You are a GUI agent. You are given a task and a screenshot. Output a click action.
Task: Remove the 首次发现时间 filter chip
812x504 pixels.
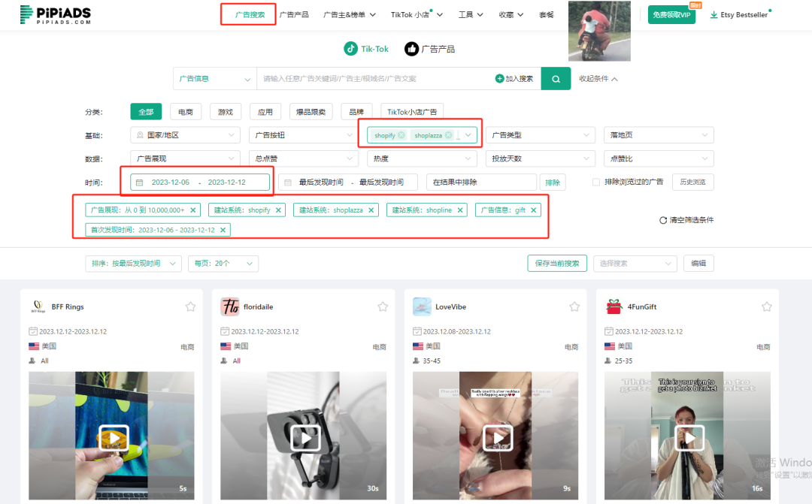click(223, 230)
